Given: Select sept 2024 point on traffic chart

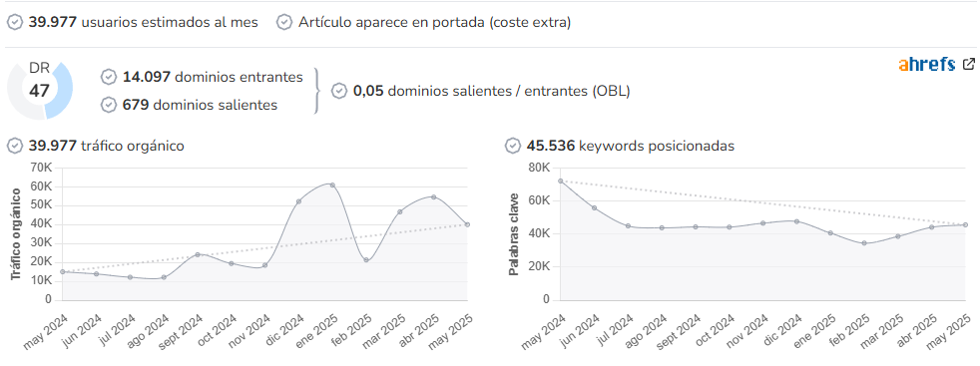Looking at the screenshot, I should coord(198,255).
